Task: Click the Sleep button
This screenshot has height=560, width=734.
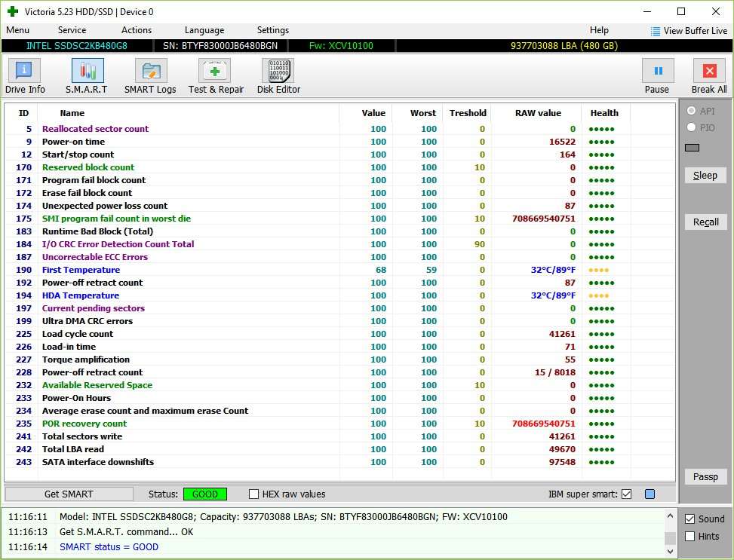Action: click(705, 175)
